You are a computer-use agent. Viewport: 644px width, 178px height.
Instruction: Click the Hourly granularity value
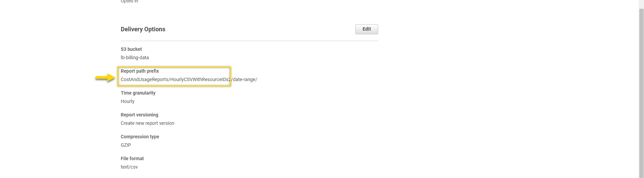(128, 101)
